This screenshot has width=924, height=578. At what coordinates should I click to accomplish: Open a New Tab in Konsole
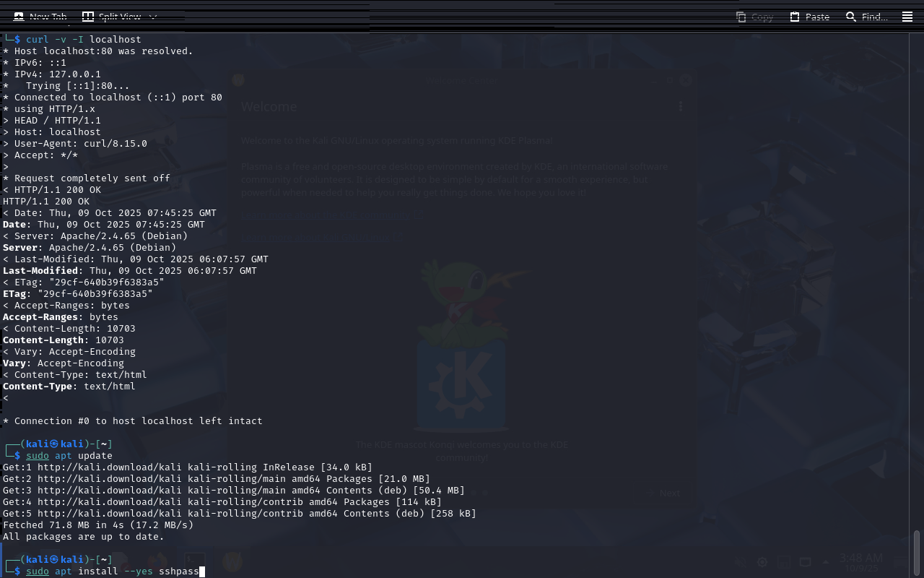[40, 17]
